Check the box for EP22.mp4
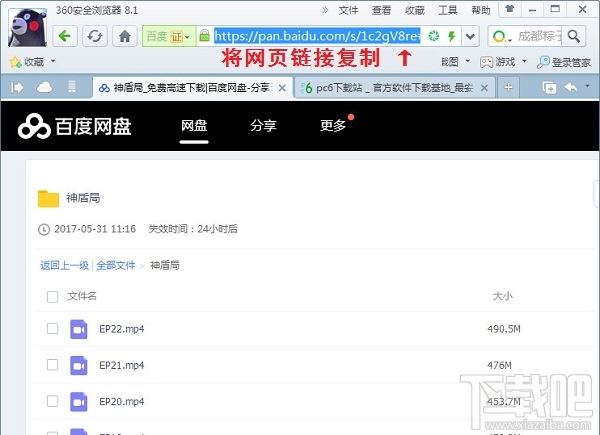The image size is (600, 435). (52, 329)
